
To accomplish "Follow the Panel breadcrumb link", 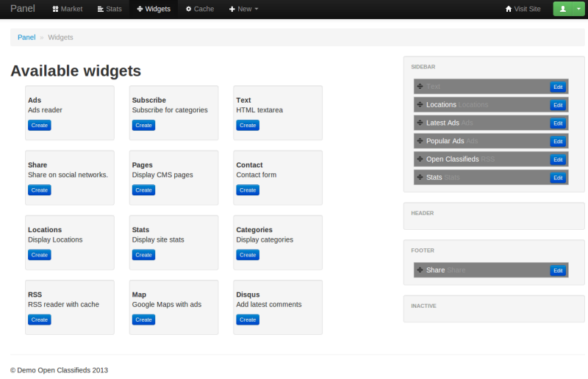I will [x=26, y=37].
